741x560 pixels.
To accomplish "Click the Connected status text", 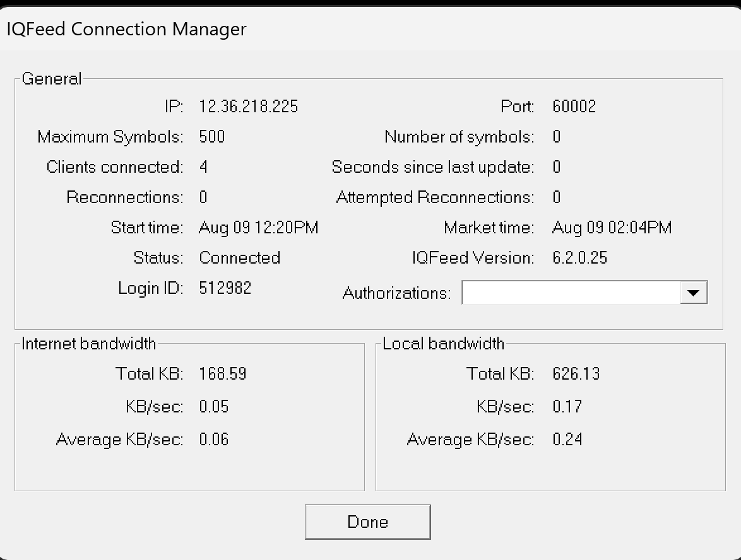I will click(239, 258).
